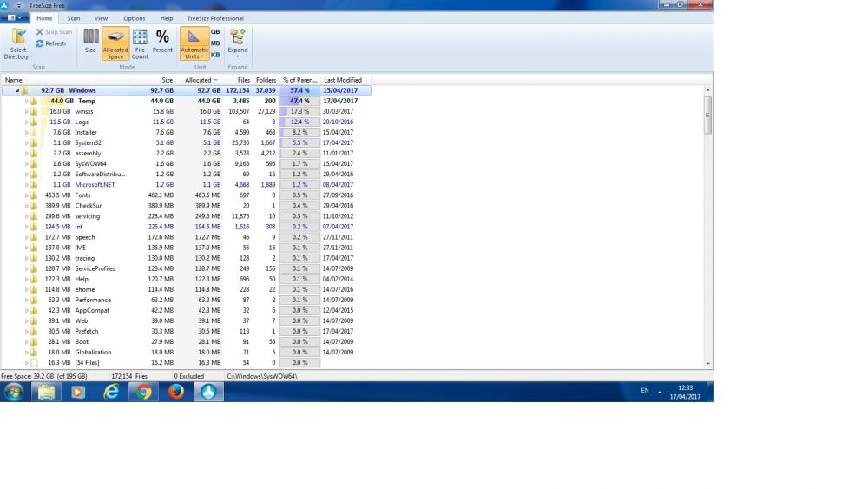Image resolution: width=868 pixels, height=489 pixels.
Task: Open the Expand dropdown in ribbon
Action: [x=238, y=43]
